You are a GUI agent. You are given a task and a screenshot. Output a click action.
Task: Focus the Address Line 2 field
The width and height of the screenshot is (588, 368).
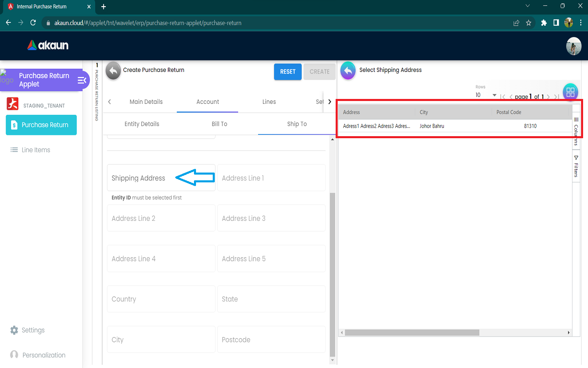tap(161, 218)
